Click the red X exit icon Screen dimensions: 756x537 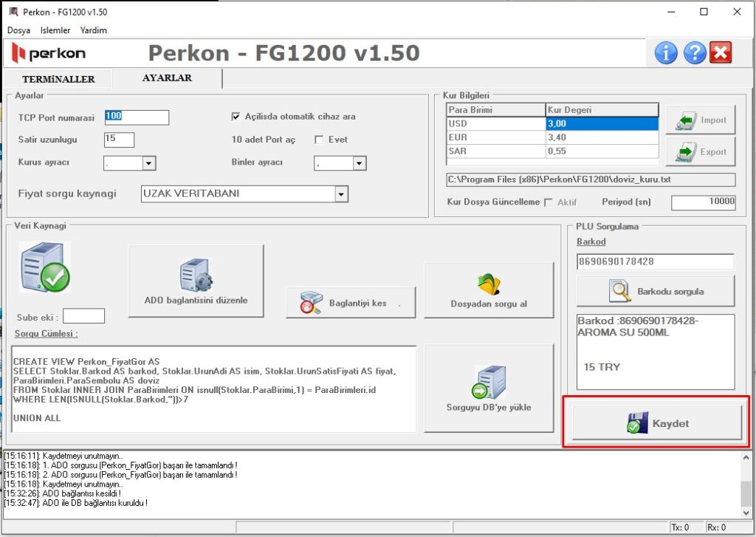pyautogui.click(x=721, y=52)
